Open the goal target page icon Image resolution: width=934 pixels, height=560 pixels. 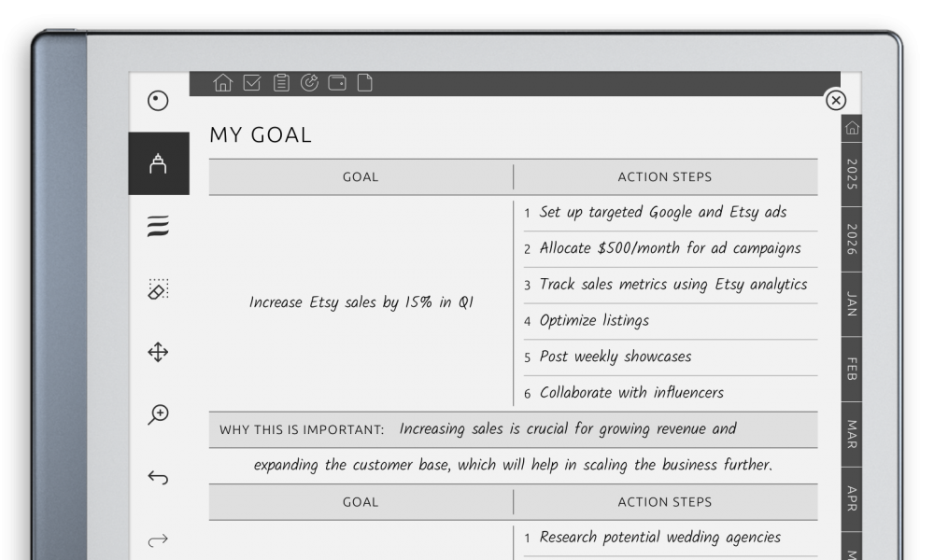click(309, 83)
